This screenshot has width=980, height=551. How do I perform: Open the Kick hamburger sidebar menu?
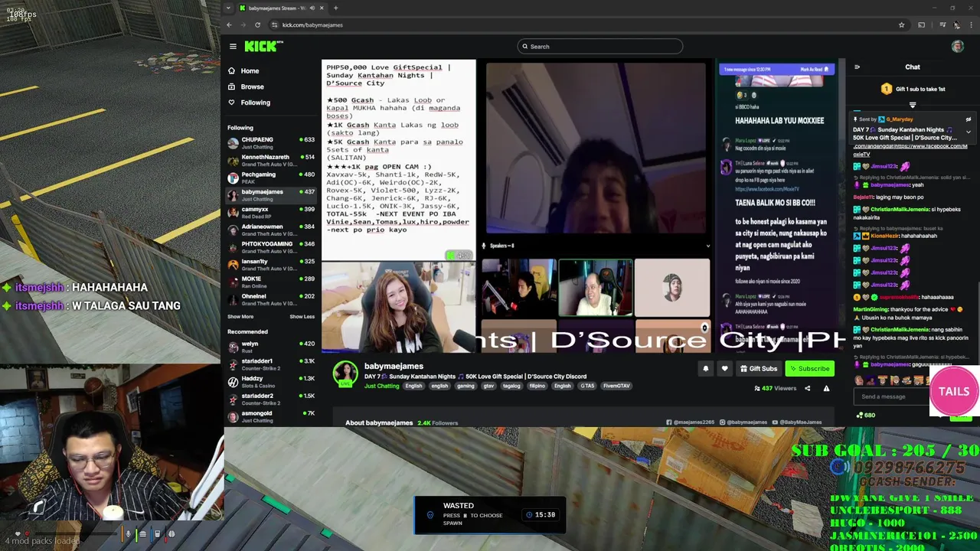[x=233, y=47]
